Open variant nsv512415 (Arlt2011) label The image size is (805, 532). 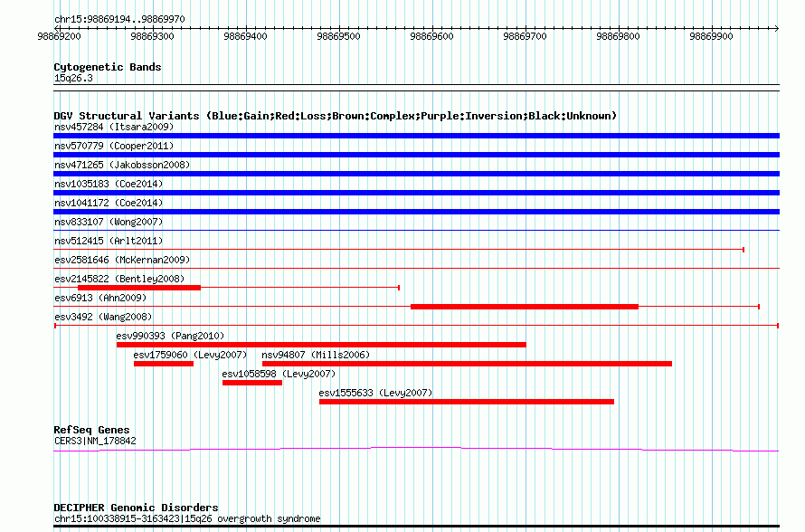(109, 241)
